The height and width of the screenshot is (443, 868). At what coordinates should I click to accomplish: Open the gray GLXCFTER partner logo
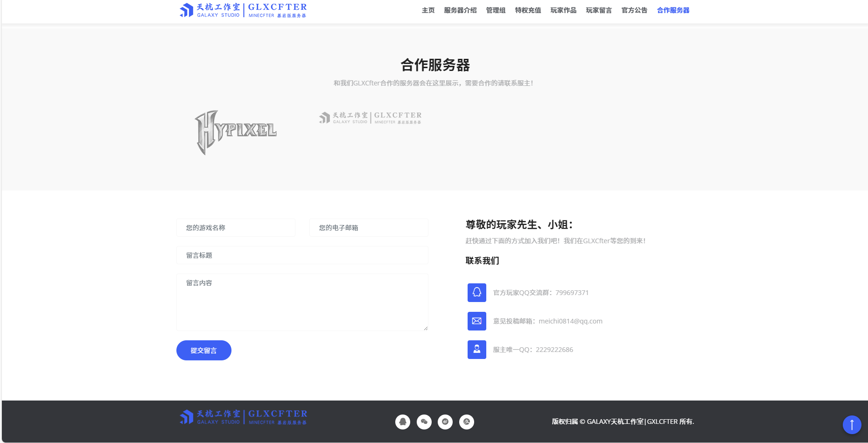point(370,118)
